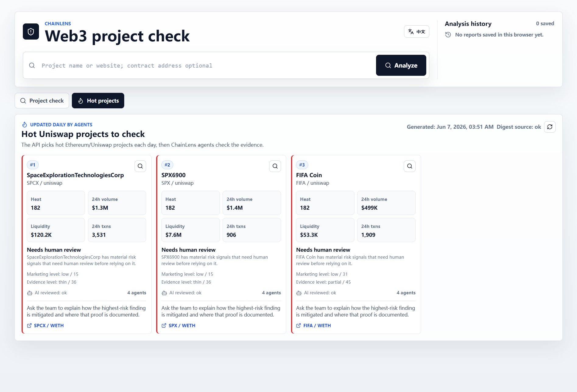Screen dimensions: 577x392
Task: Click the #2 rank badge
Action: click(167, 165)
